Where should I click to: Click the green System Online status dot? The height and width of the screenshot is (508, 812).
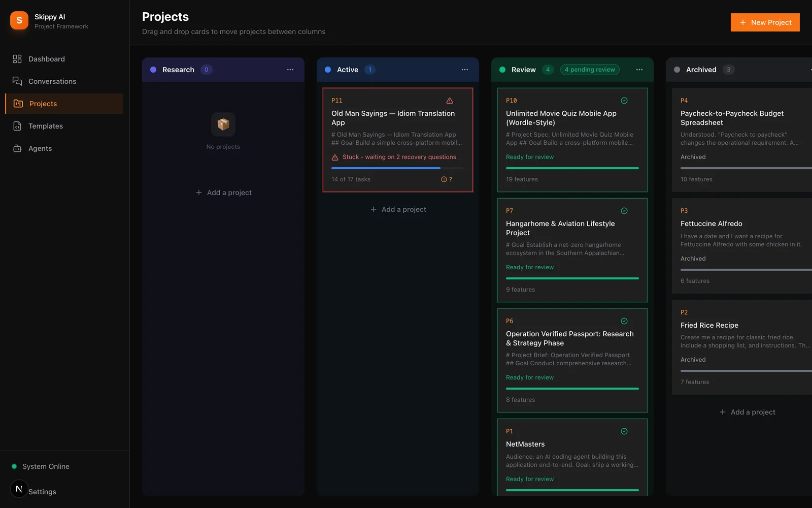[x=14, y=466]
